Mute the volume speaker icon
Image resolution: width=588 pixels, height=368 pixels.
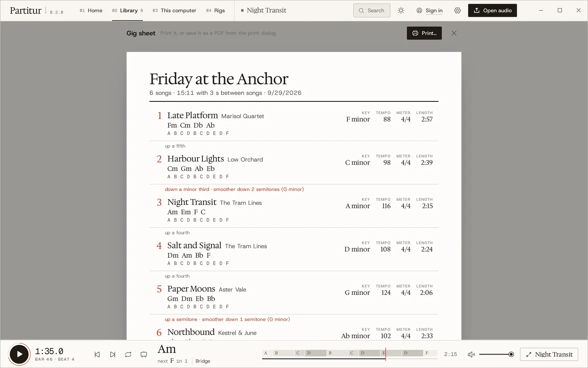click(471, 355)
